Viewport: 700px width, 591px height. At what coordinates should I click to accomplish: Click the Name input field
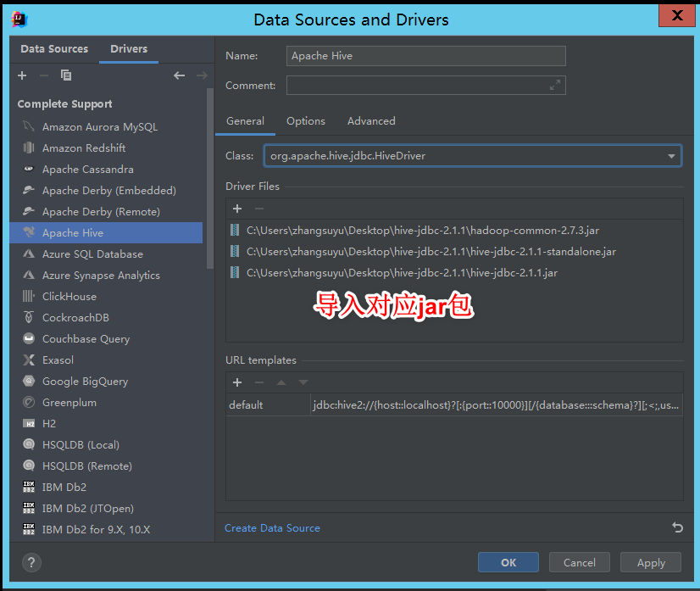pyautogui.click(x=426, y=56)
